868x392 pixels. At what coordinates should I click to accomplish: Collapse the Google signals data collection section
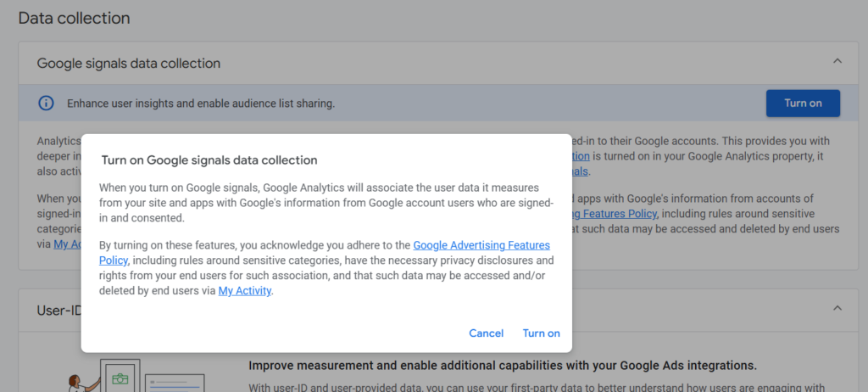click(837, 61)
